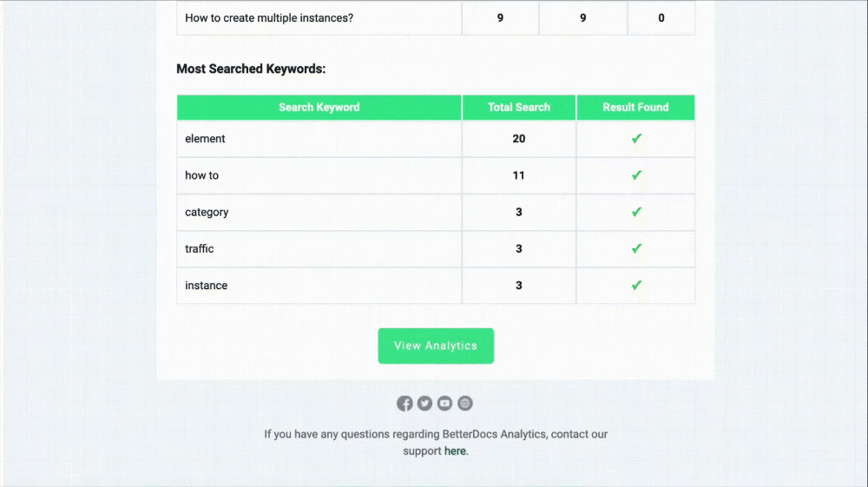Select 'How to create multiple instances?' row
The width and height of the screenshot is (868, 487).
click(x=436, y=17)
